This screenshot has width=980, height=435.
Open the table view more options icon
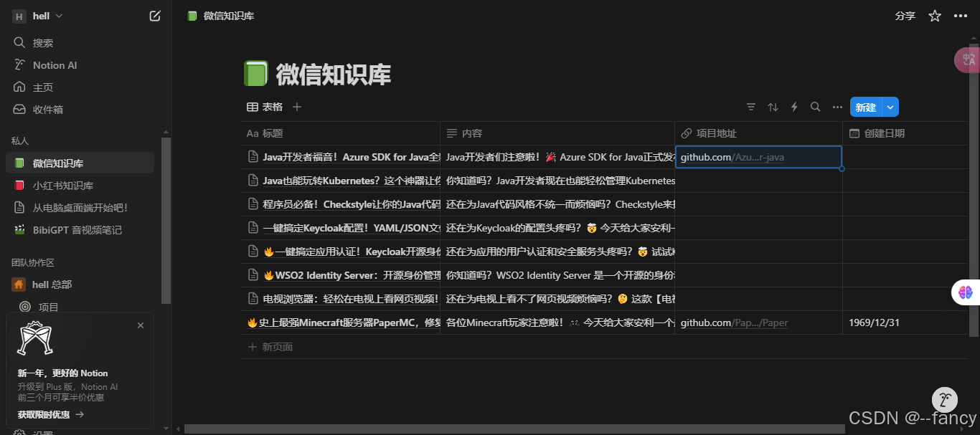click(x=837, y=107)
